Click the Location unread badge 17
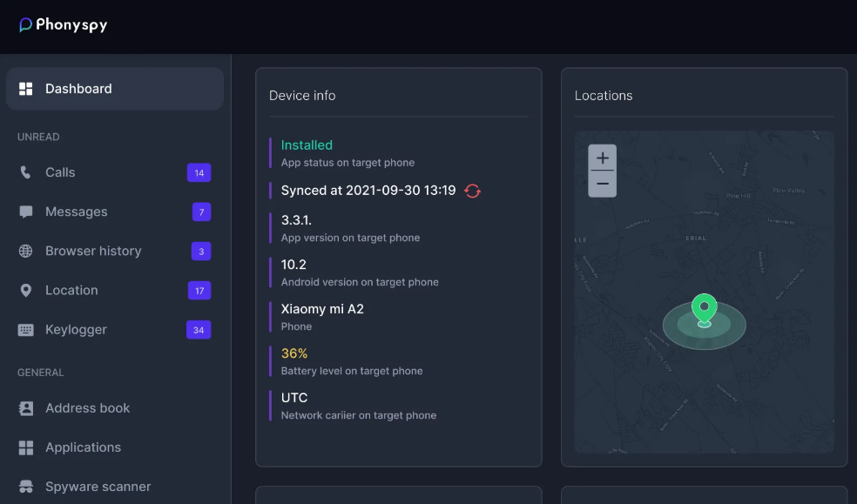 (x=199, y=291)
